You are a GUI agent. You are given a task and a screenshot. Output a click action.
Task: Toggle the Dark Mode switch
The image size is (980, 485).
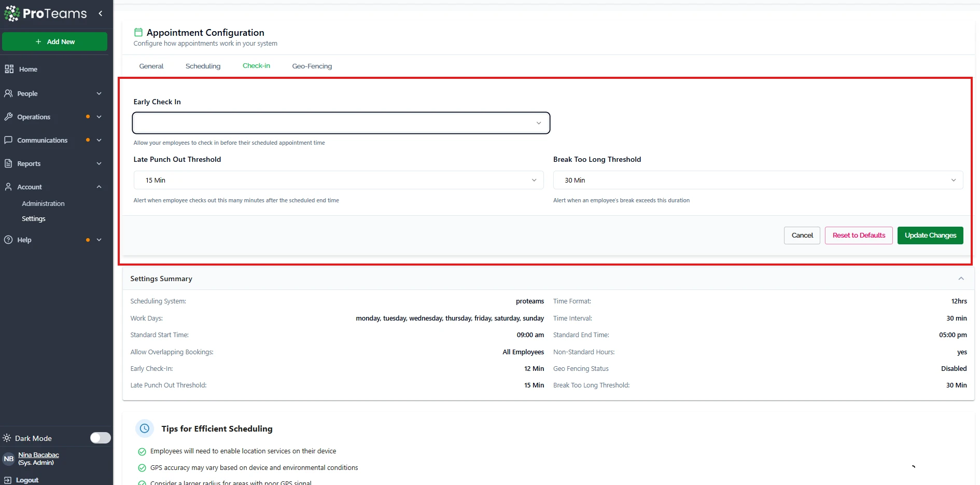point(100,438)
